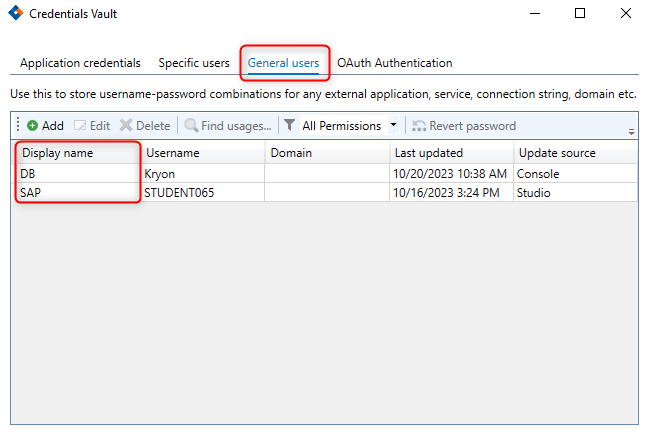
Task: Select the DB credential row
Action: tap(76, 173)
